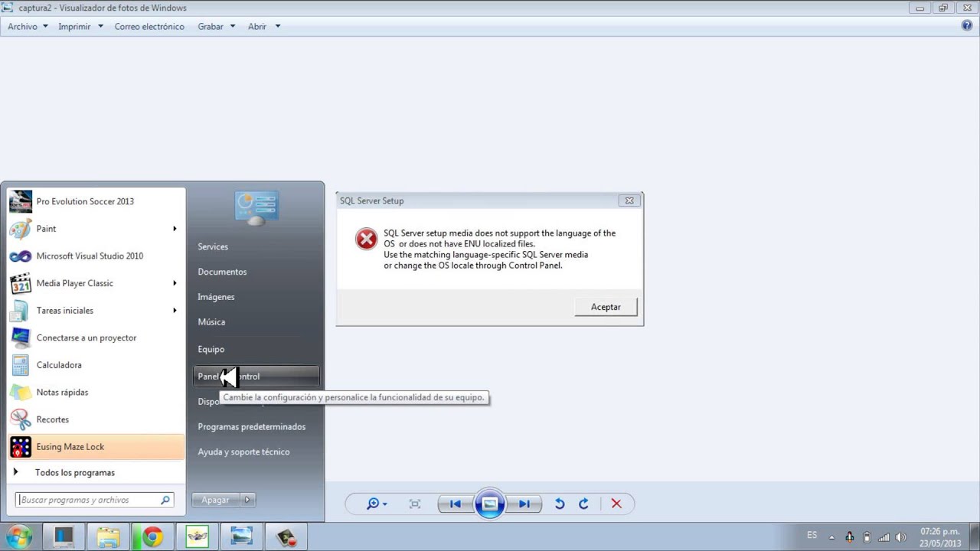Open Services from the Start menu
This screenshot has width=980, height=551.
[x=256, y=246]
